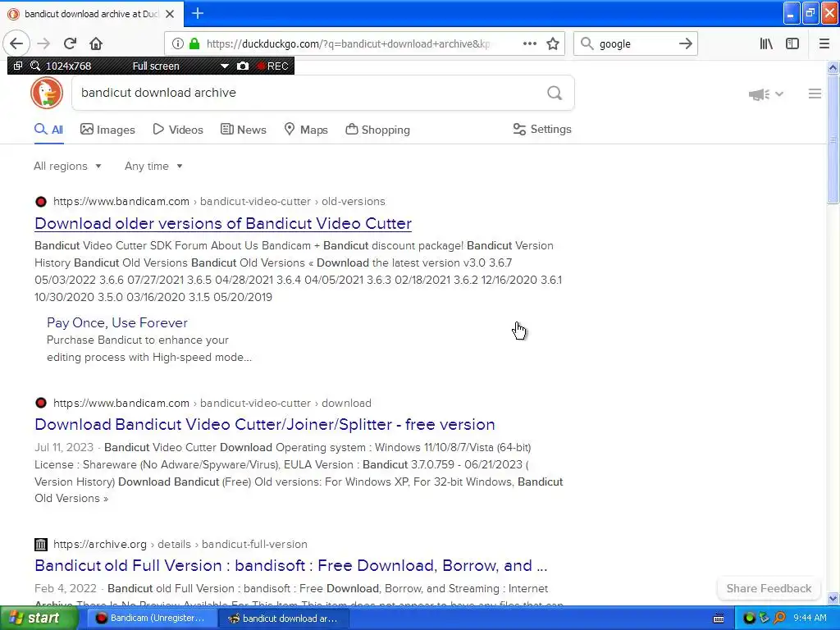840x630 pixels.
Task: Switch to Bandicam taskbar window
Action: tap(150, 619)
